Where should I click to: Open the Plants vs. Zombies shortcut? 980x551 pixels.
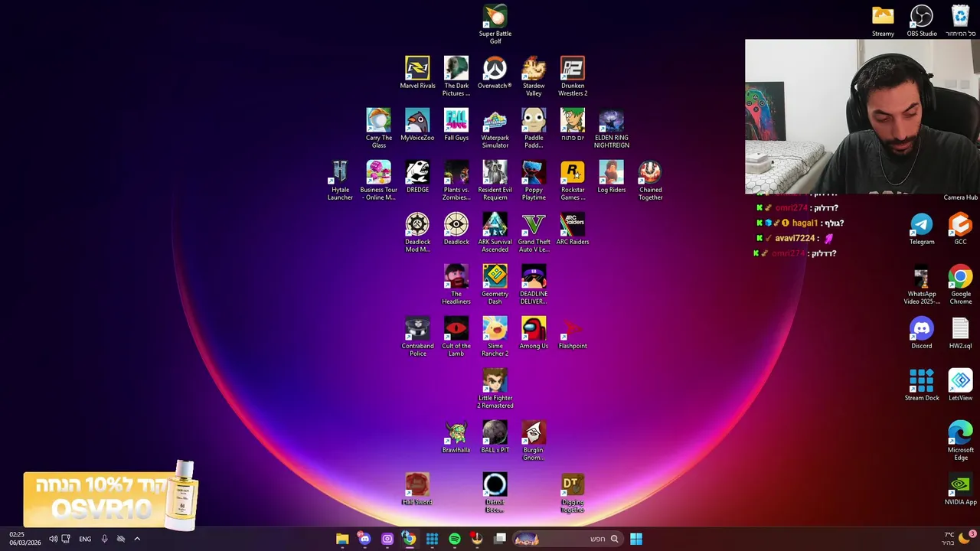tap(456, 181)
